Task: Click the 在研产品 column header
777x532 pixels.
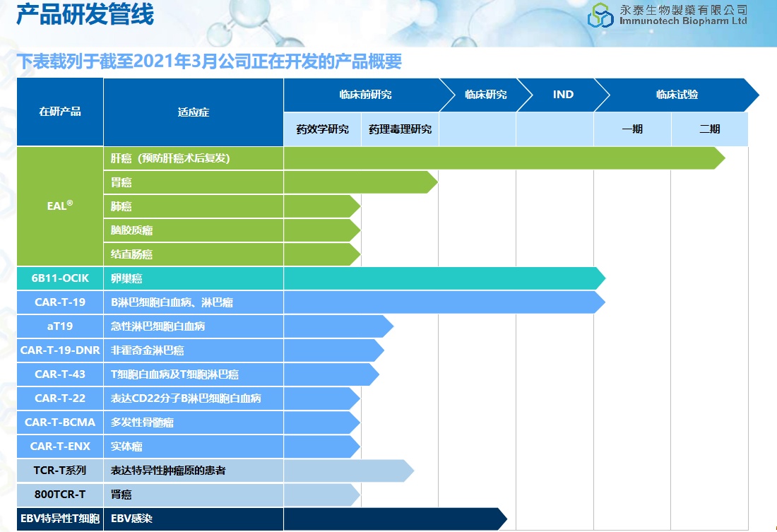Action: point(60,112)
